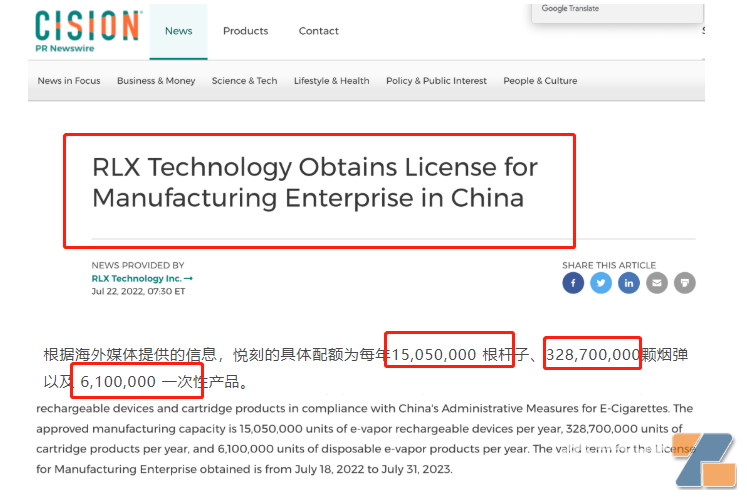Screen dimensions: 747x500
Task: Click the article headline RLX Technology Obtains License
Action: [315, 182]
